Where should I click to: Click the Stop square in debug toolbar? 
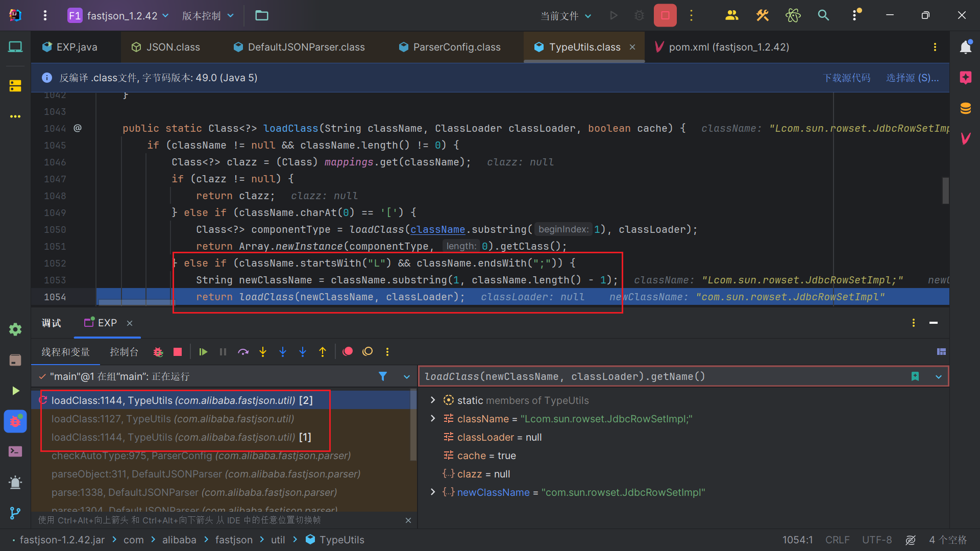(178, 352)
